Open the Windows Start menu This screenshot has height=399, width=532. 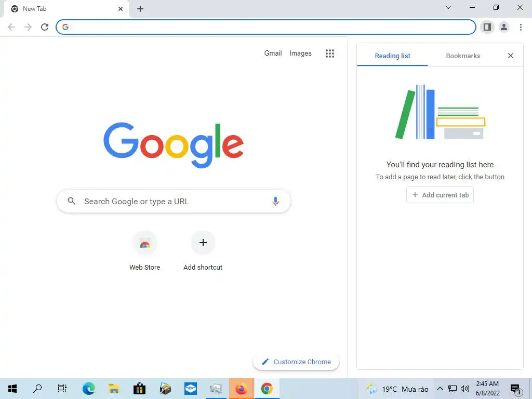tap(12, 389)
